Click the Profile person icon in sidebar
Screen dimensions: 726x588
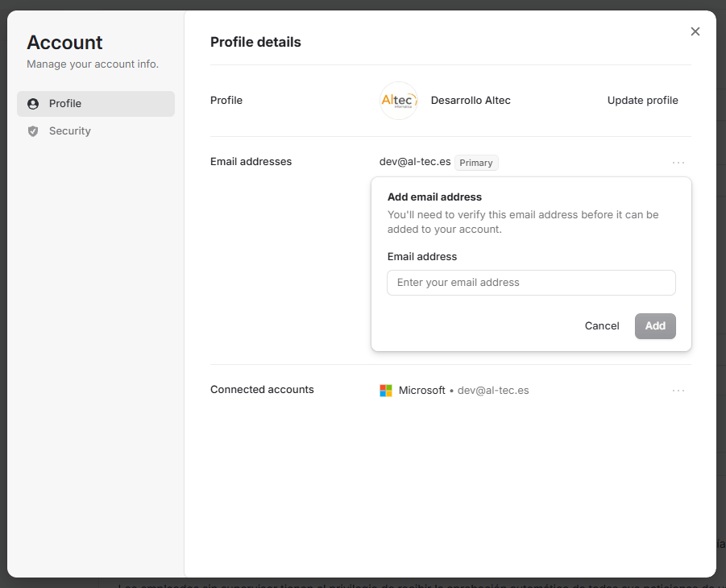[33, 104]
